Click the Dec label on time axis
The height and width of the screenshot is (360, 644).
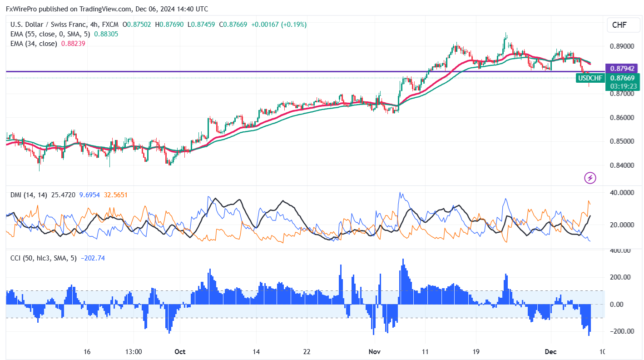550,352
